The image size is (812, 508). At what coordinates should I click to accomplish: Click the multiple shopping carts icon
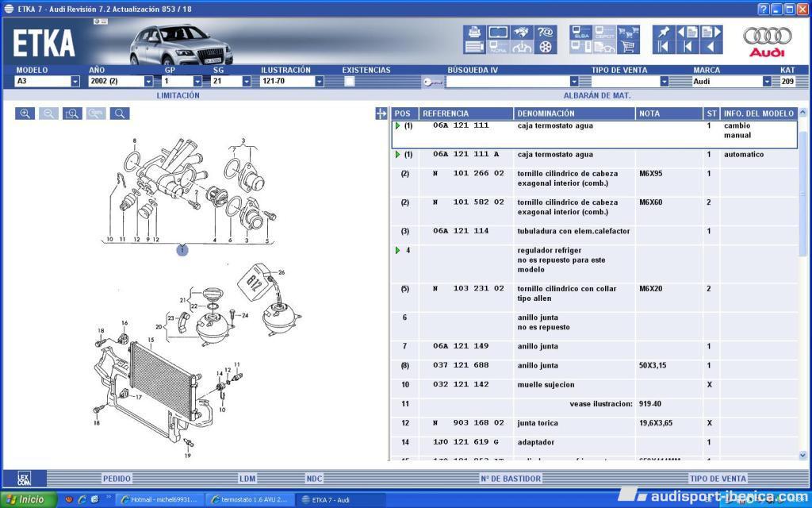(x=628, y=32)
